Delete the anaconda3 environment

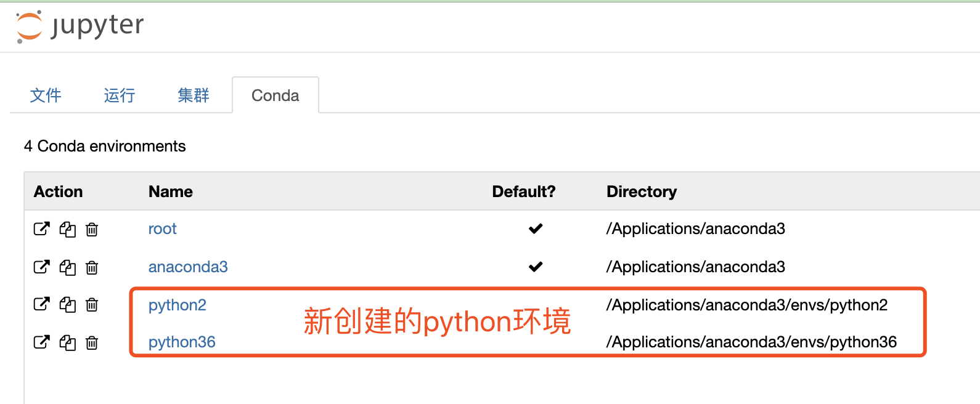click(92, 267)
